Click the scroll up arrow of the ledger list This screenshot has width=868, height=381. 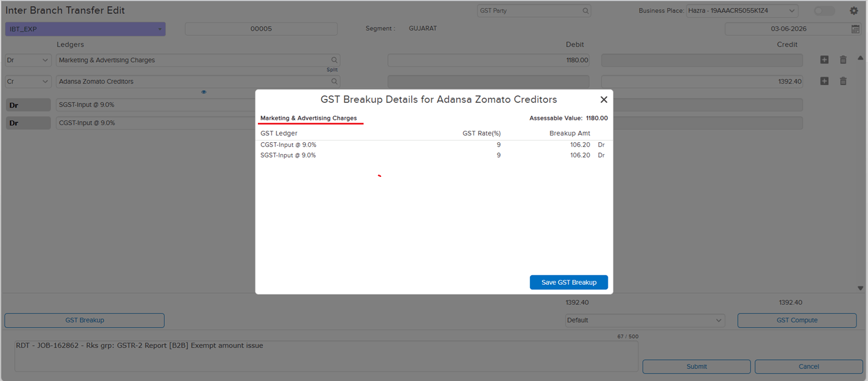pyautogui.click(x=860, y=58)
